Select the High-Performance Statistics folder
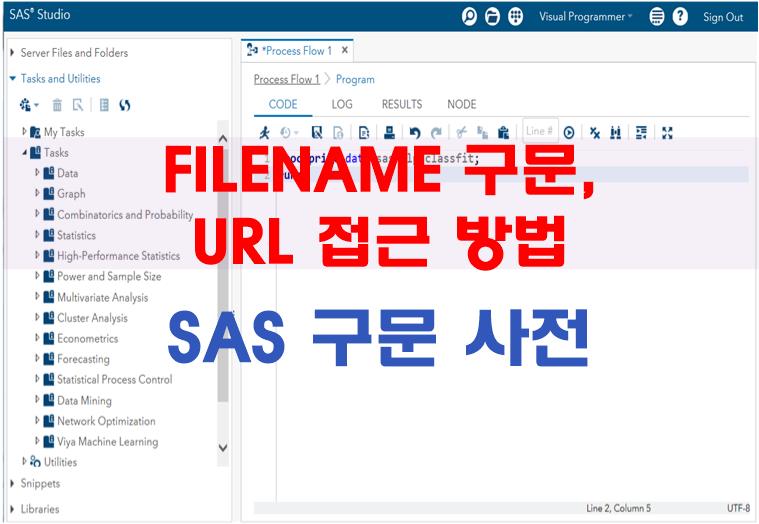Viewport: 759px width, 524px height. tap(119, 255)
